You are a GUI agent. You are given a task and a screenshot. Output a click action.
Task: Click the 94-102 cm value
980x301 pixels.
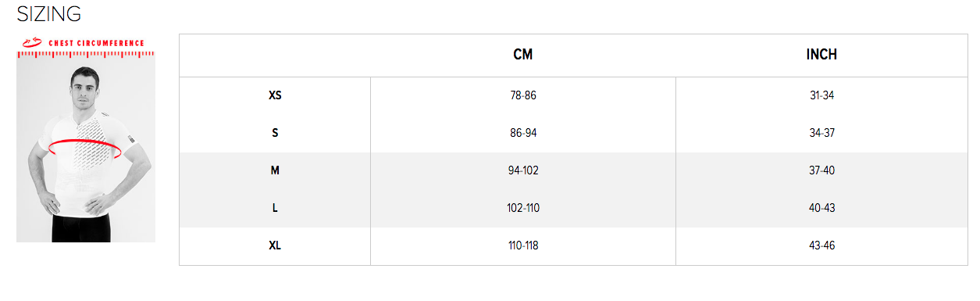[523, 170]
